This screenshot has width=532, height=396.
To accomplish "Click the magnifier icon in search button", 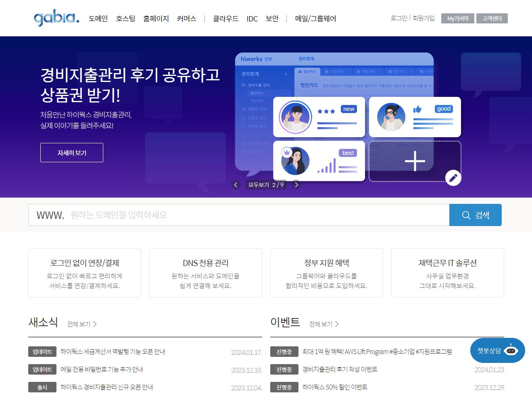I will tap(466, 215).
